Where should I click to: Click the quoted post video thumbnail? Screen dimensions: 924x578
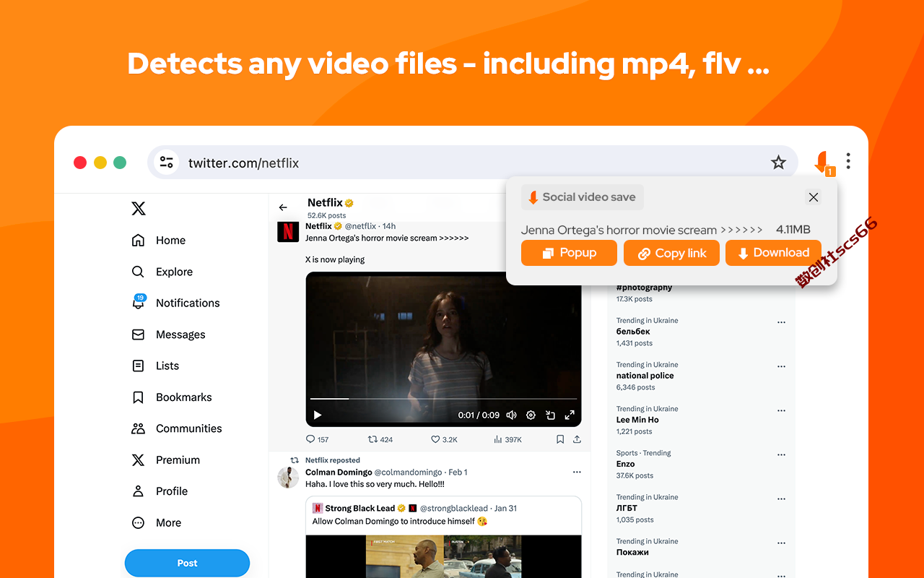pos(443,556)
